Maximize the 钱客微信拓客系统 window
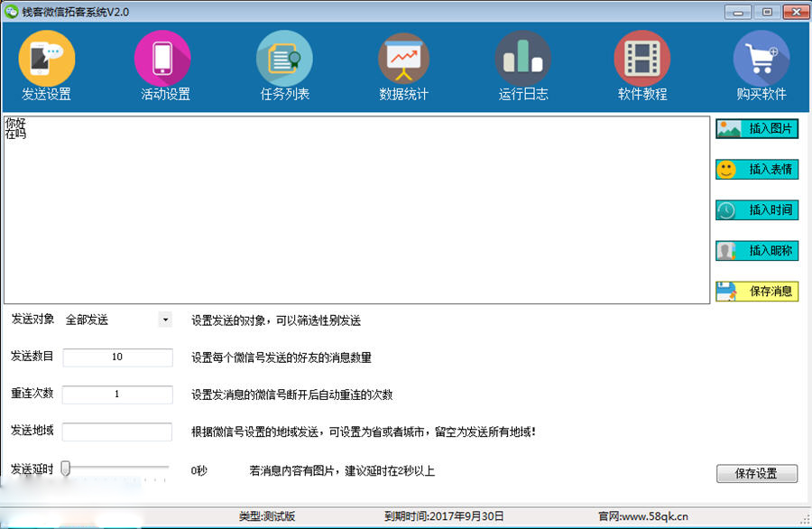This screenshot has width=812, height=529. [x=767, y=12]
